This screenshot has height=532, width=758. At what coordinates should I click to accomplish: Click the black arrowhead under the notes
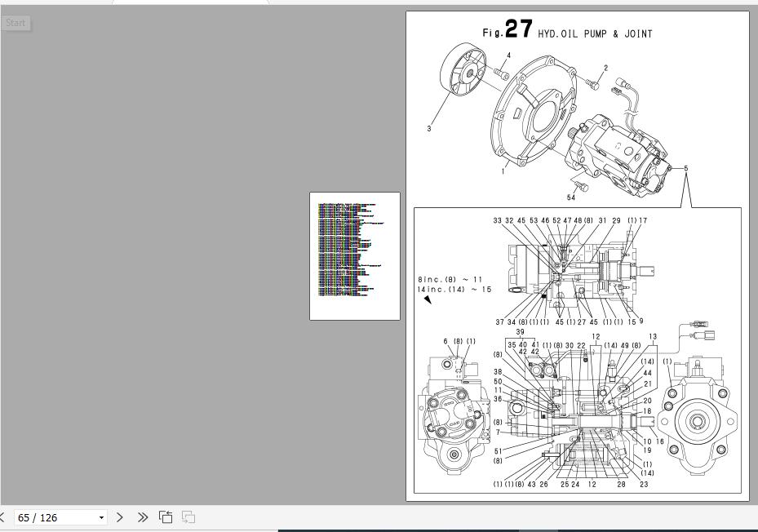428,299
